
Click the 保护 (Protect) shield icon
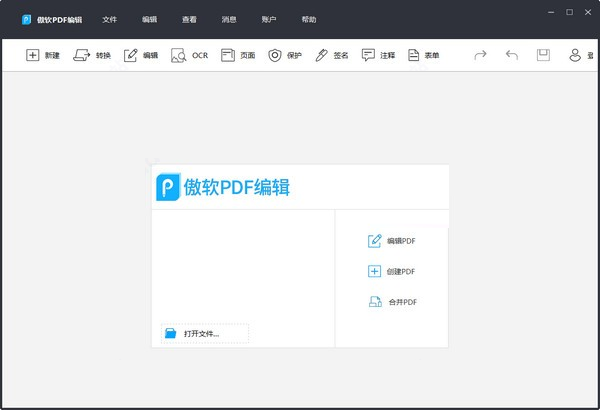point(276,55)
